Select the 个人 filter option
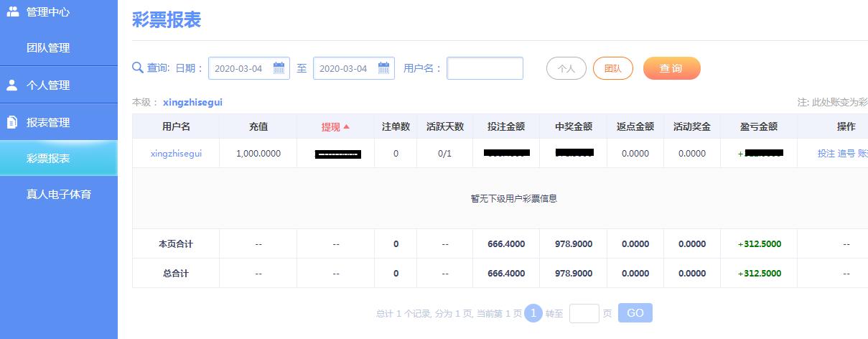Viewport: 868px width, 339px height. point(566,68)
